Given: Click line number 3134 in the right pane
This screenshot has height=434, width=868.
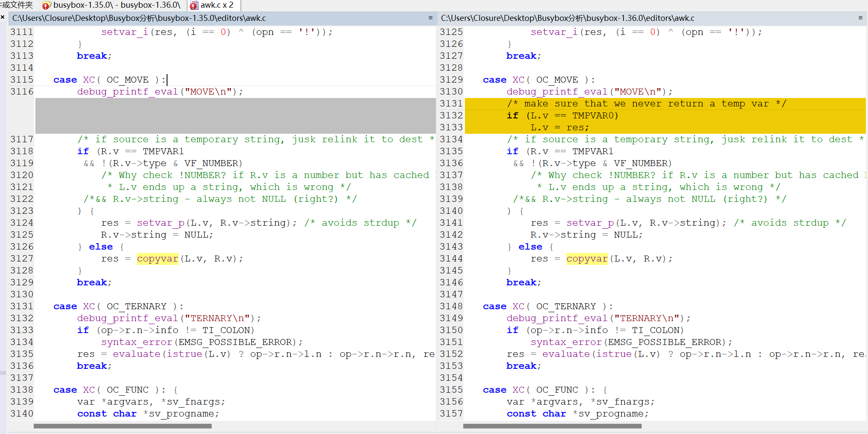Looking at the screenshot, I should click(451, 139).
